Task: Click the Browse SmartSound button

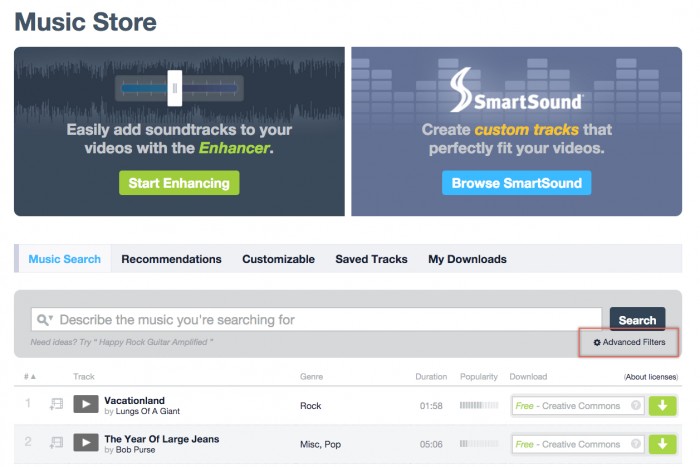Action: click(x=516, y=183)
